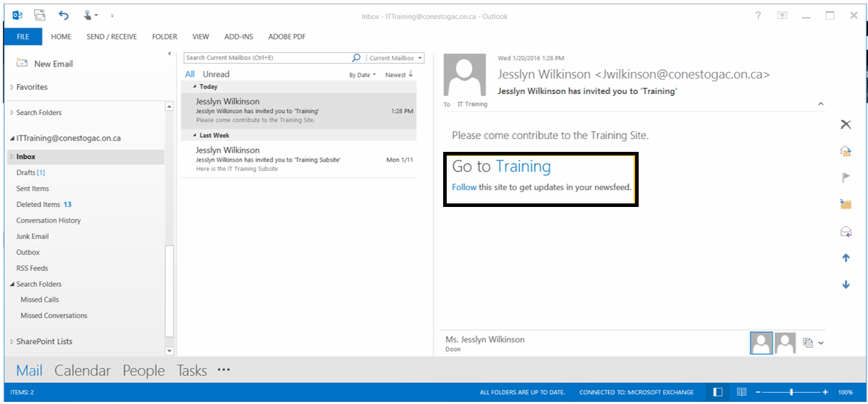
Task: Open the ADOBE PDF ribbon tab
Action: coord(286,37)
